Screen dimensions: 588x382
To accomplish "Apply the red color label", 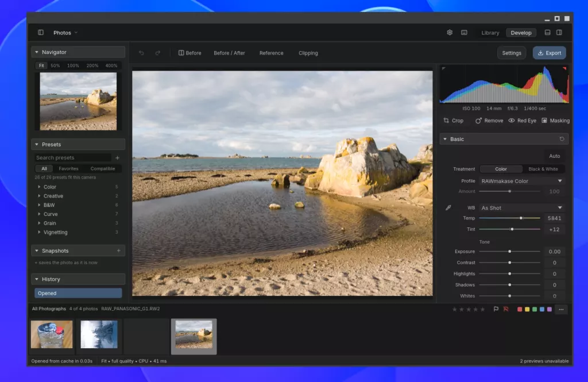I will click(519, 309).
